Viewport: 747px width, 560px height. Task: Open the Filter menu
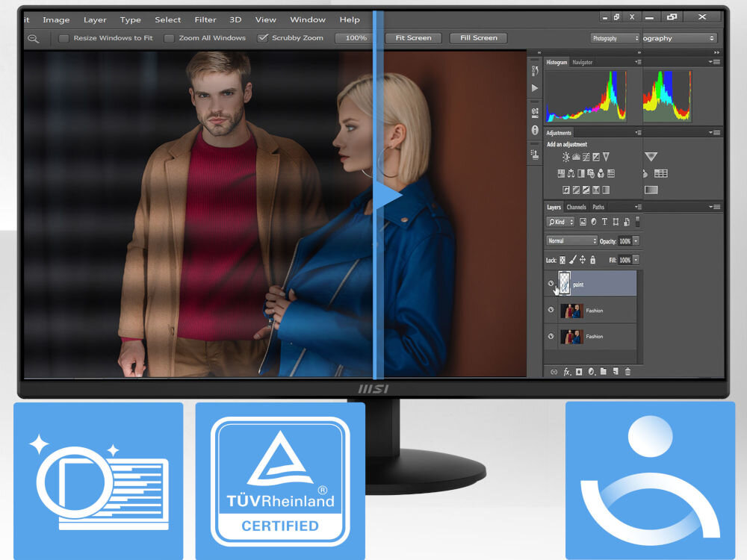[205, 19]
